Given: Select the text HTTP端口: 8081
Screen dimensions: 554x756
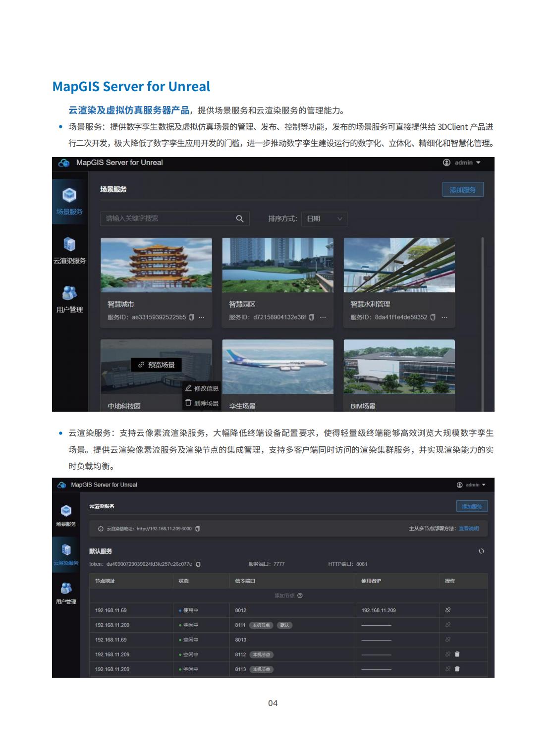Looking at the screenshot, I should pyautogui.click(x=348, y=564).
